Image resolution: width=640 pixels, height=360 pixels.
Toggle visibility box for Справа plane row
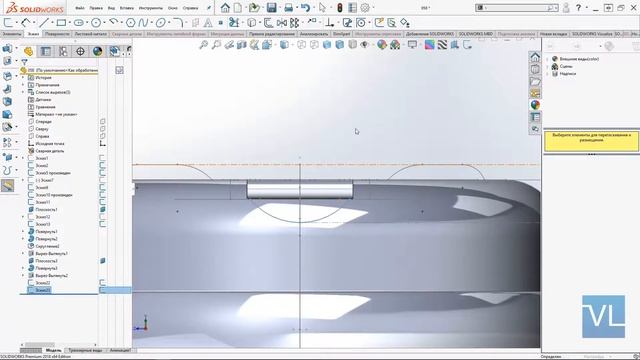tap(102, 136)
